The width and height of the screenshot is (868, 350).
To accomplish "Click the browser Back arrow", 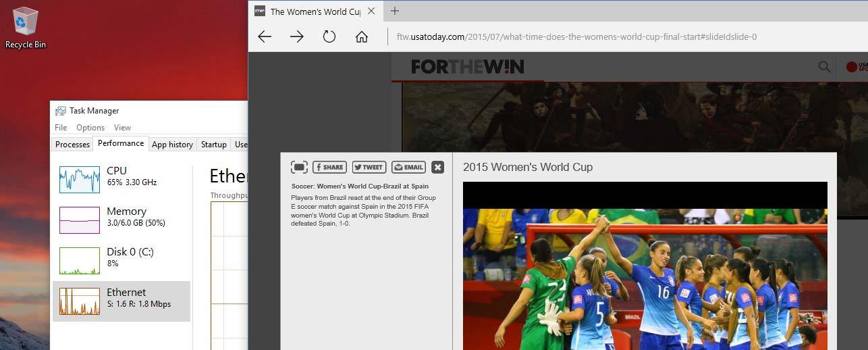I will click(x=265, y=36).
